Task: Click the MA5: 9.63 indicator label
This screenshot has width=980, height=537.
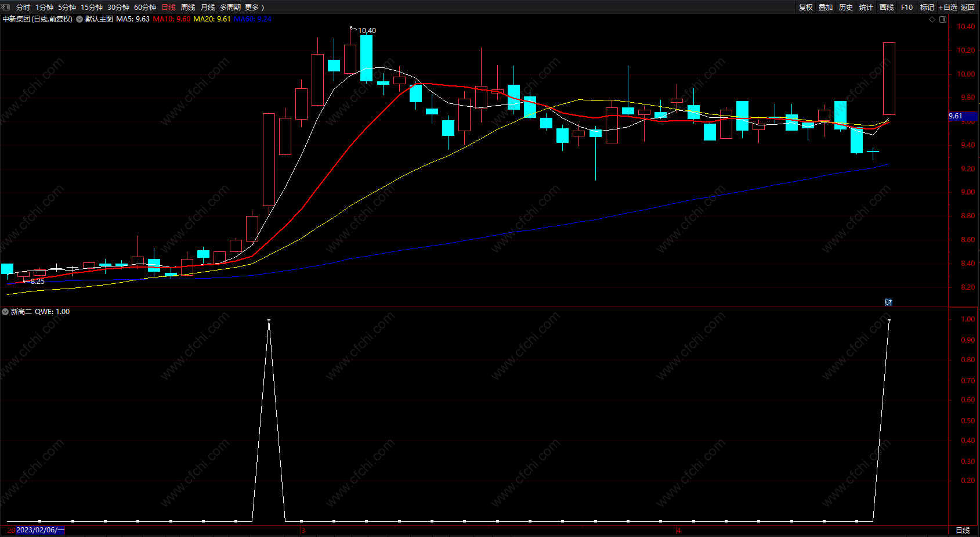Action: tap(133, 19)
